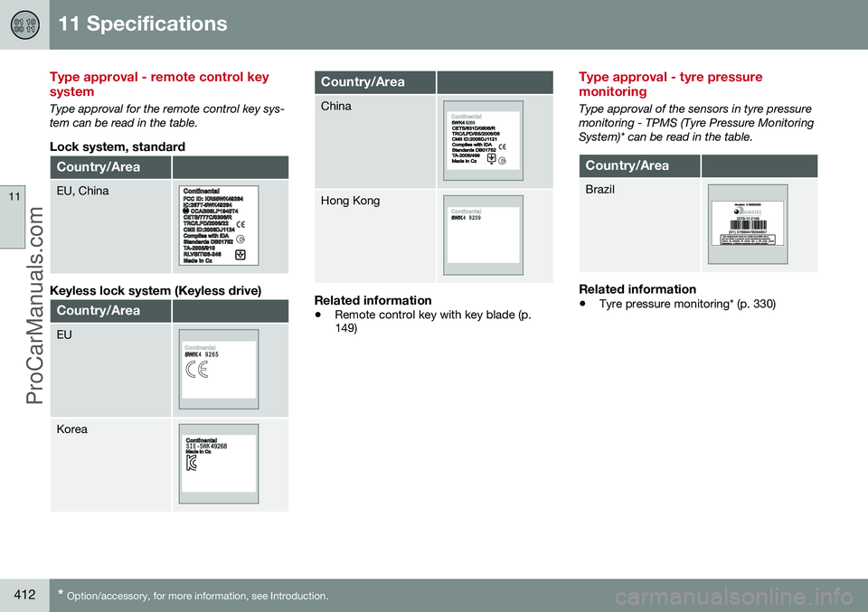This screenshot has height=612, width=868.
Task: Click the Country/Area header under Keyless lock system
Action: coord(110,311)
